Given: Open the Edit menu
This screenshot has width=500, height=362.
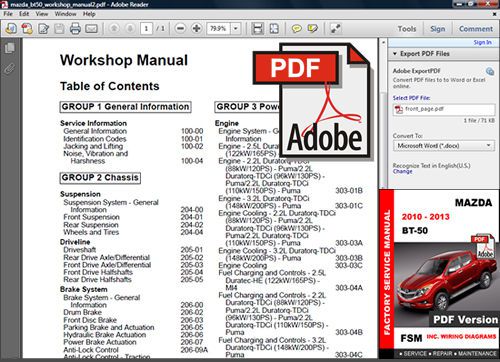Looking at the screenshot, I should [x=24, y=14].
